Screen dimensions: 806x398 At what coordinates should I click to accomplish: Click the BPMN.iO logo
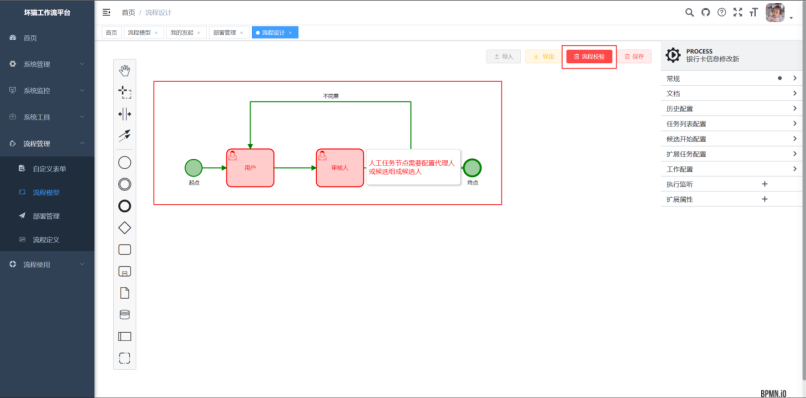[x=773, y=393]
